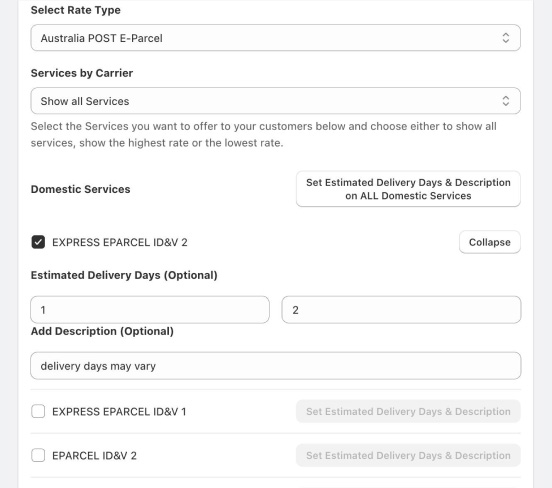This screenshot has width=552, height=488.
Task: Select the EXPRESS EPARCEL ID&V 1 label
Action: (119, 412)
